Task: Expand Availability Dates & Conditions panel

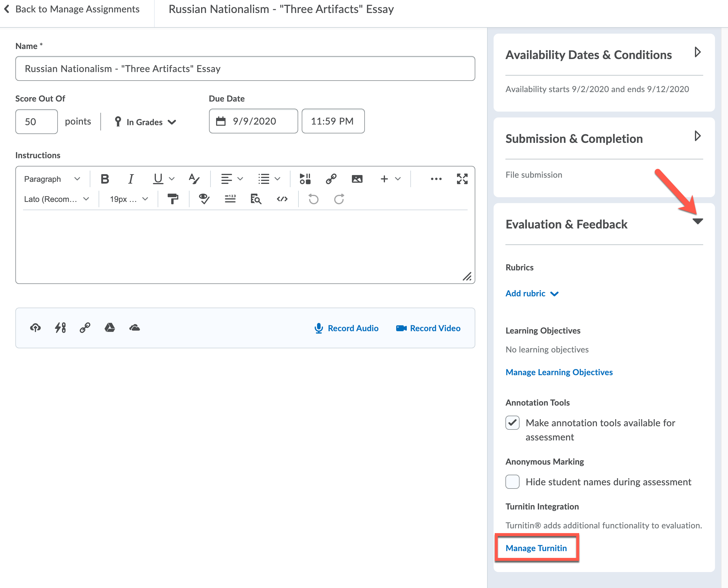Action: pos(697,53)
